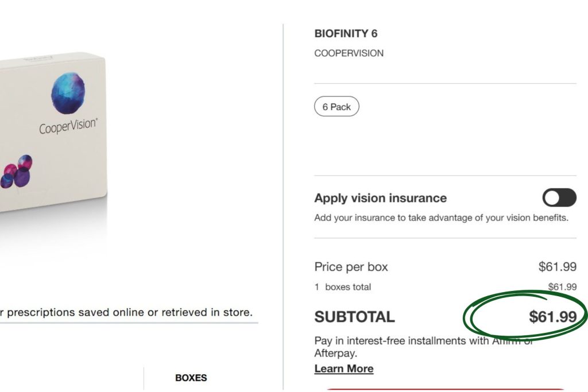Image resolution: width=588 pixels, height=392 pixels.
Task: Select the Price per box row
Action: 351,266
